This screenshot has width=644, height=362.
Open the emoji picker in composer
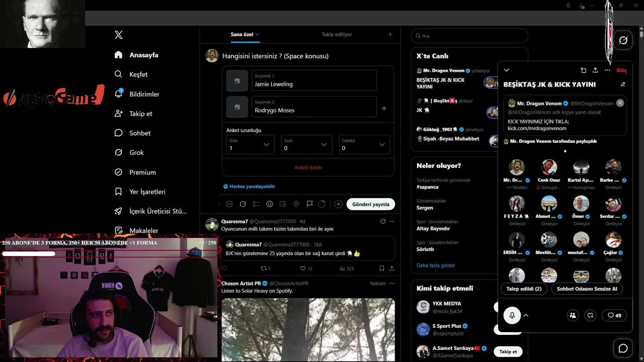point(270,204)
